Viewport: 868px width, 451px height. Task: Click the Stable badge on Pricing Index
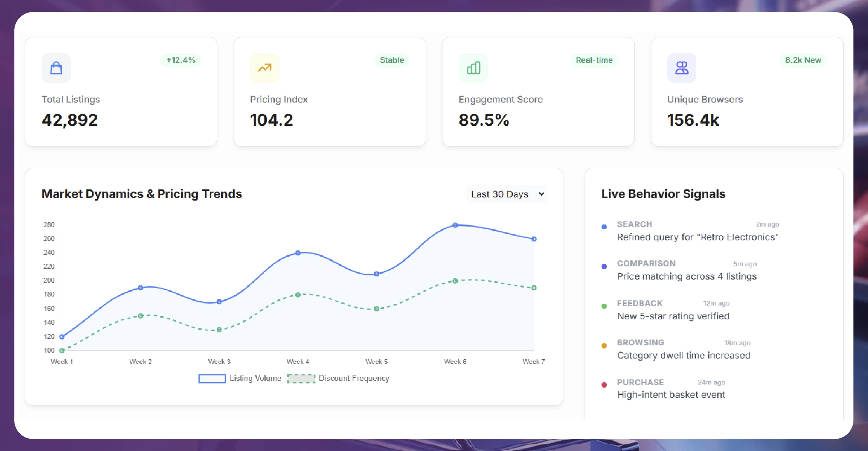click(392, 60)
